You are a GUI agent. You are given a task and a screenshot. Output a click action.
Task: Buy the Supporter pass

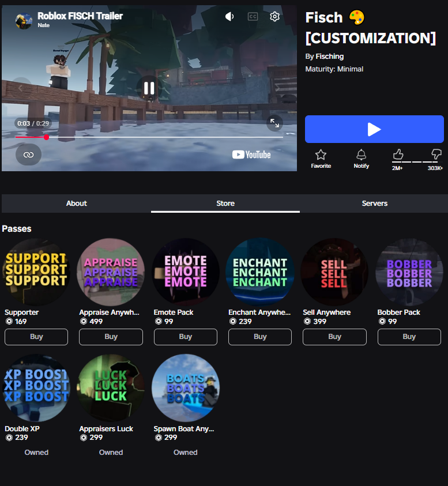click(36, 337)
